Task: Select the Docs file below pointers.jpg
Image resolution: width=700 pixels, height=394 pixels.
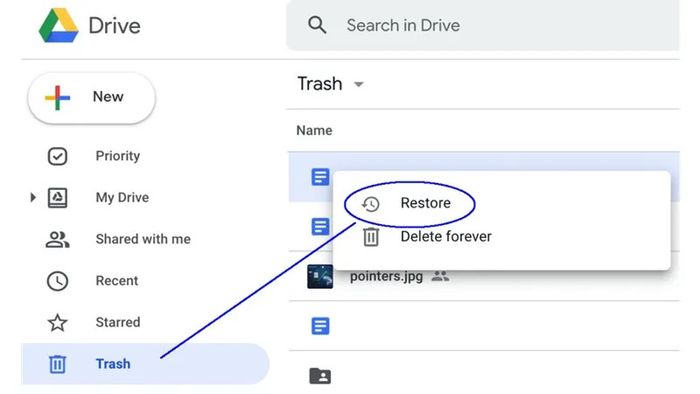Action: 320,326
